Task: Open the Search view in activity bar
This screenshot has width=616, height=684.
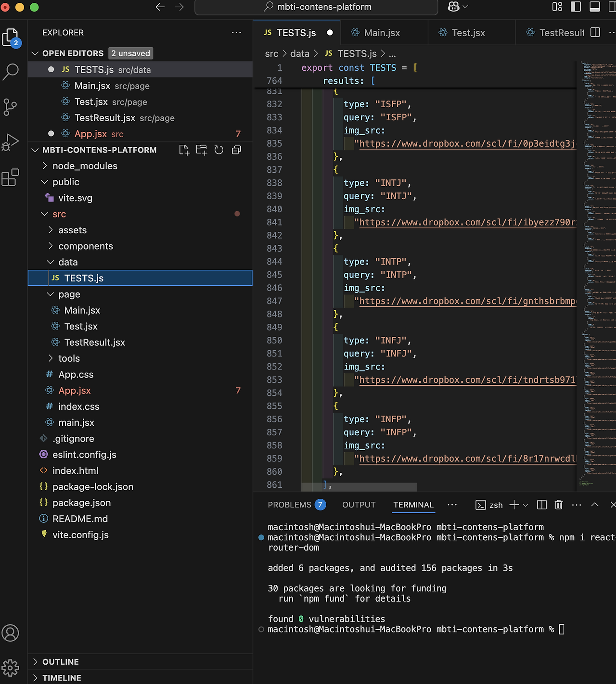Action: (11, 72)
